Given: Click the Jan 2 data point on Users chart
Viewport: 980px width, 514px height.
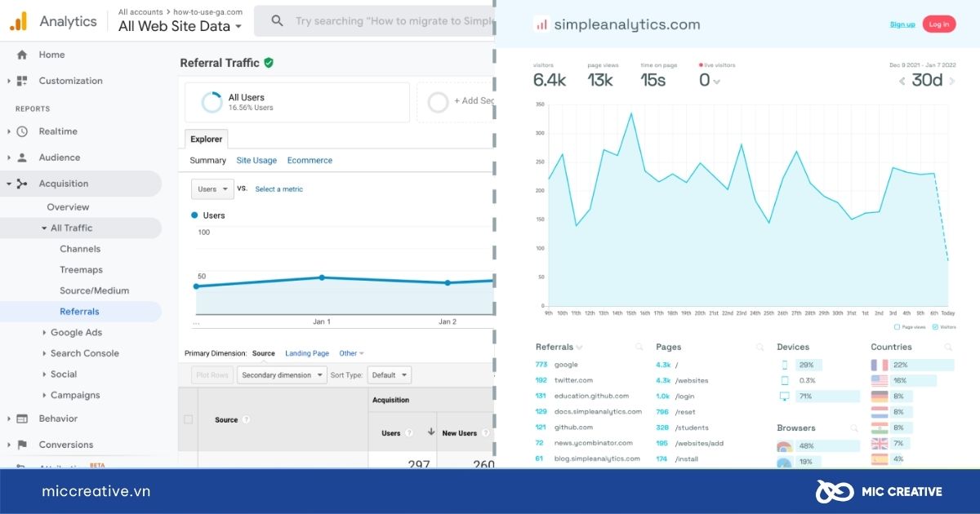Looking at the screenshot, I should pyautogui.click(x=448, y=283).
